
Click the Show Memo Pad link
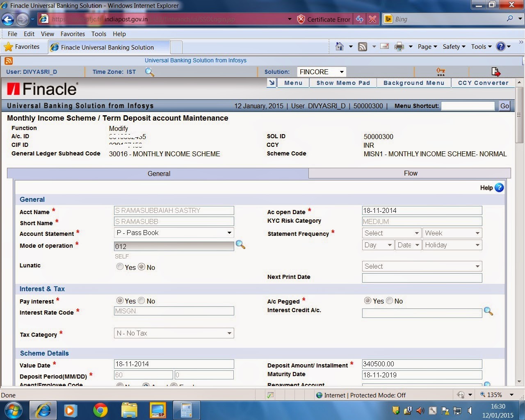pos(343,83)
